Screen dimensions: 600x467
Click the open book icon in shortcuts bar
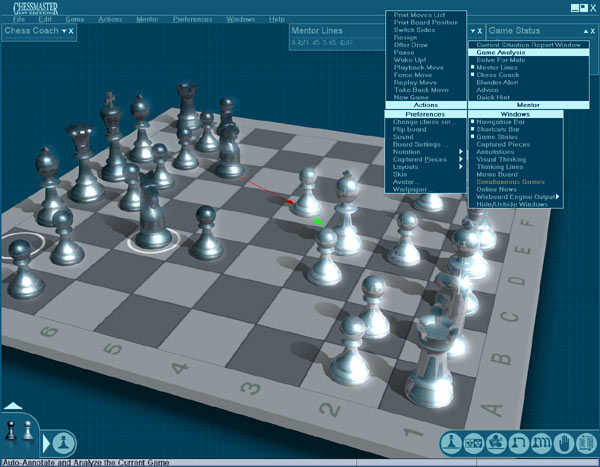tap(586, 443)
